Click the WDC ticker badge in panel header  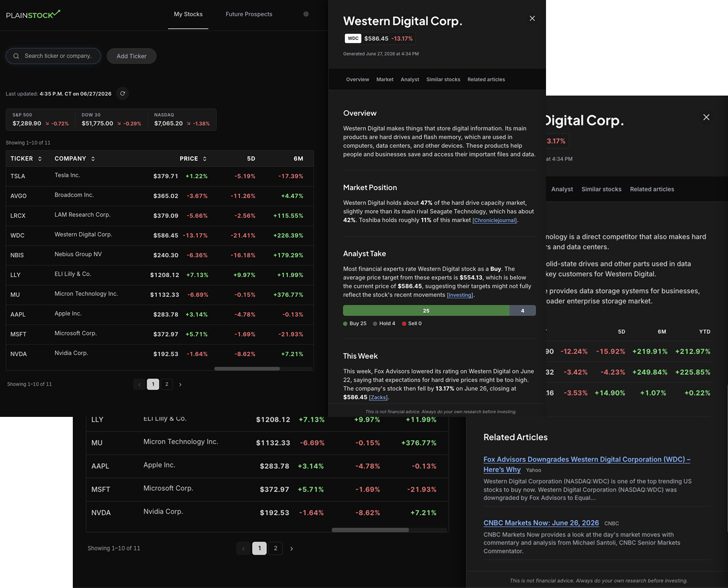pyautogui.click(x=353, y=39)
